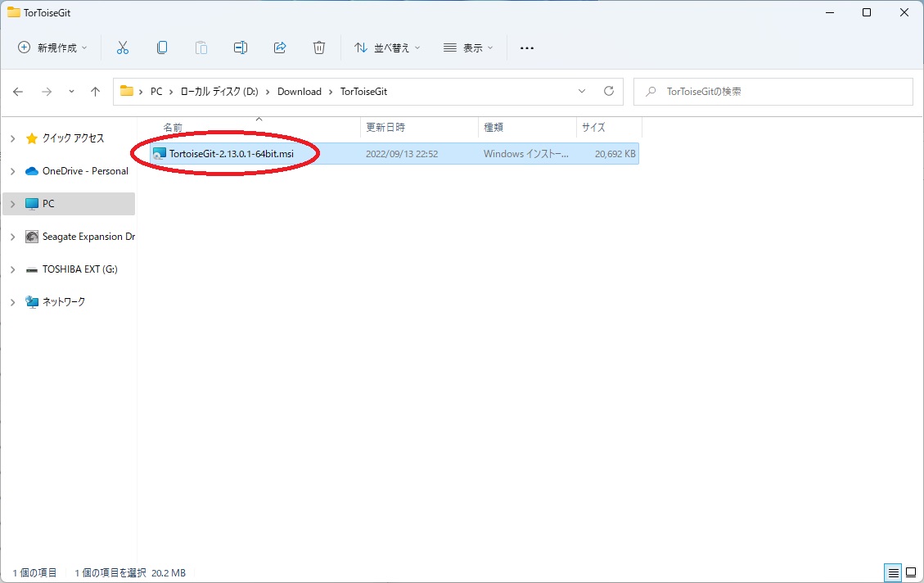Click the msi installer file icon
The width and height of the screenshot is (924, 583).
click(x=159, y=154)
